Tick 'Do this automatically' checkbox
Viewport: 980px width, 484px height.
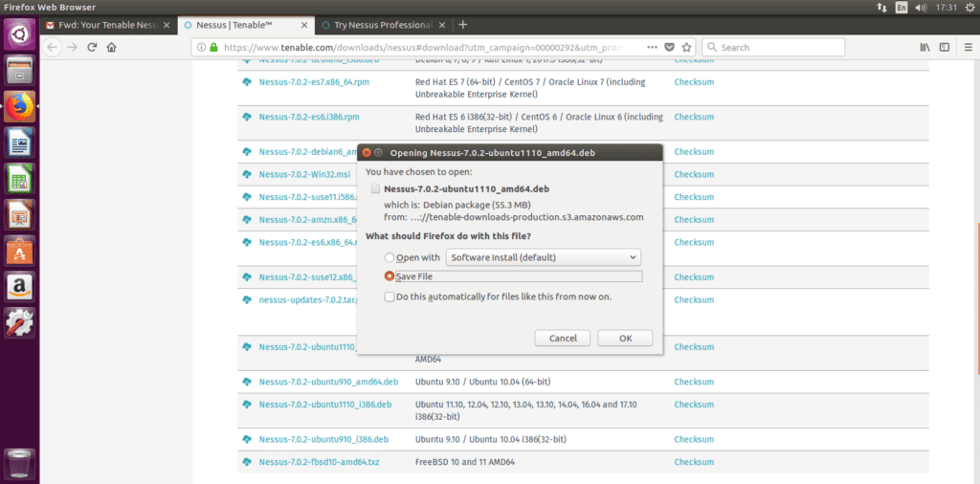tap(390, 297)
